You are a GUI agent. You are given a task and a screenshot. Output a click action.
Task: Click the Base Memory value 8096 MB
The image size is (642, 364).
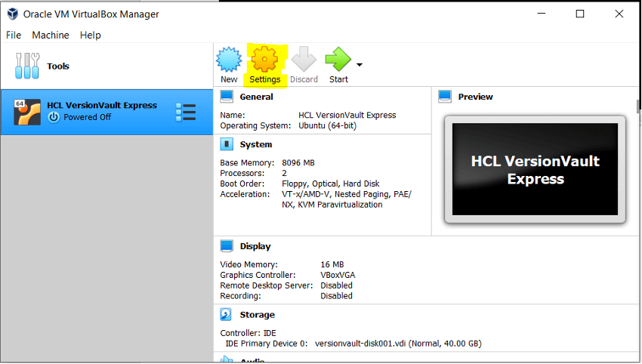point(298,163)
